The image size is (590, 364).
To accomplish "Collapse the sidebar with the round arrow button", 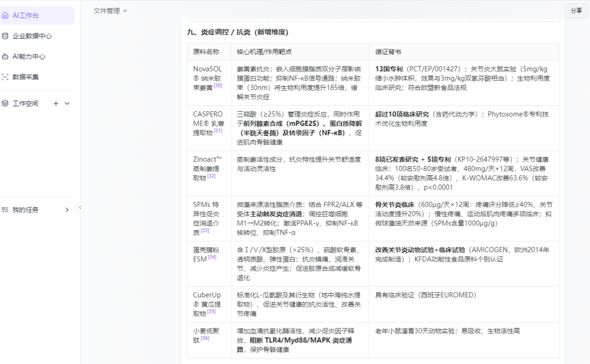I will point(80,207).
